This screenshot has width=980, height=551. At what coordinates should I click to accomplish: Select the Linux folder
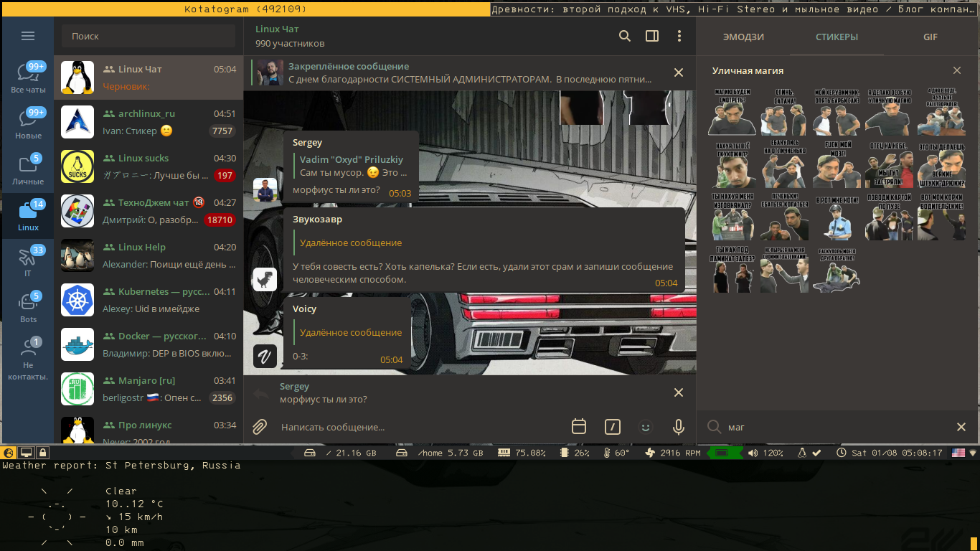coord(28,215)
